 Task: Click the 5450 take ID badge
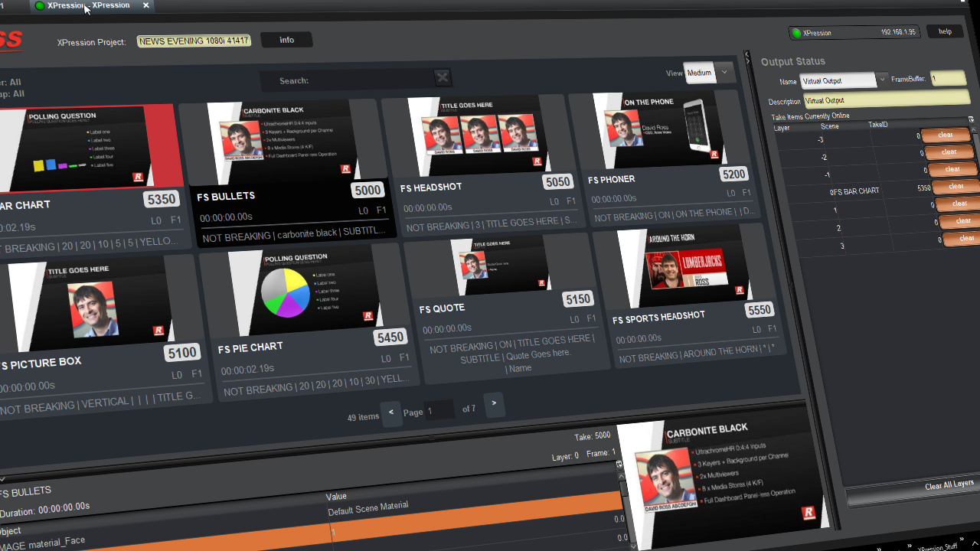[x=390, y=337]
